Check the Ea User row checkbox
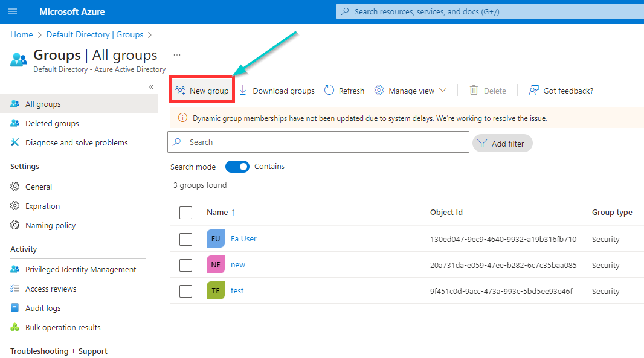This screenshot has width=644, height=358. point(185,239)
